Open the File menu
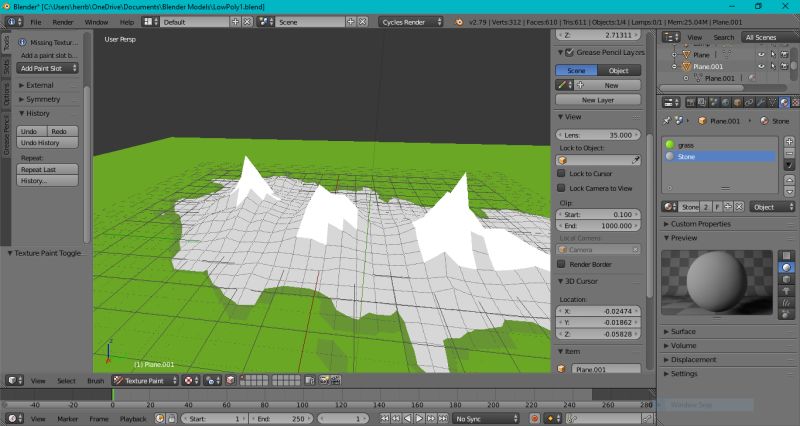The image size is (800, 426). click(x=36, y=22)
